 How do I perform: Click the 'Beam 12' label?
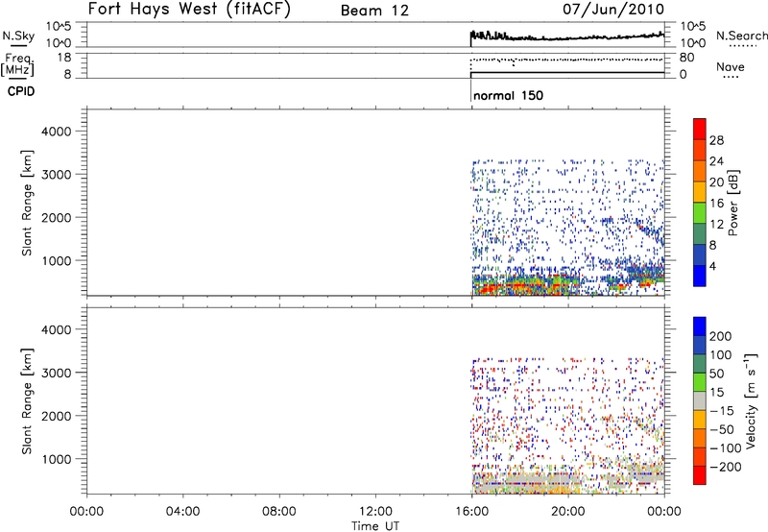coord(374,11)
